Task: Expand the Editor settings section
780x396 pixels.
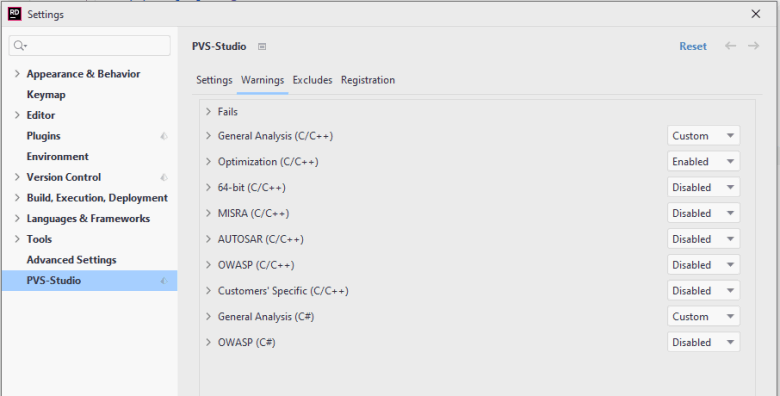Action: click(x=17, y=115)
